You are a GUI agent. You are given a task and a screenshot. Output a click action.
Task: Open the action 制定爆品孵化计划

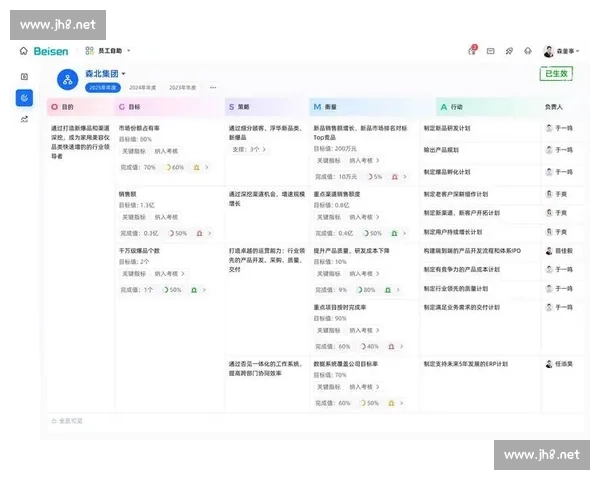pyautogui.click(x=447, y=172)
